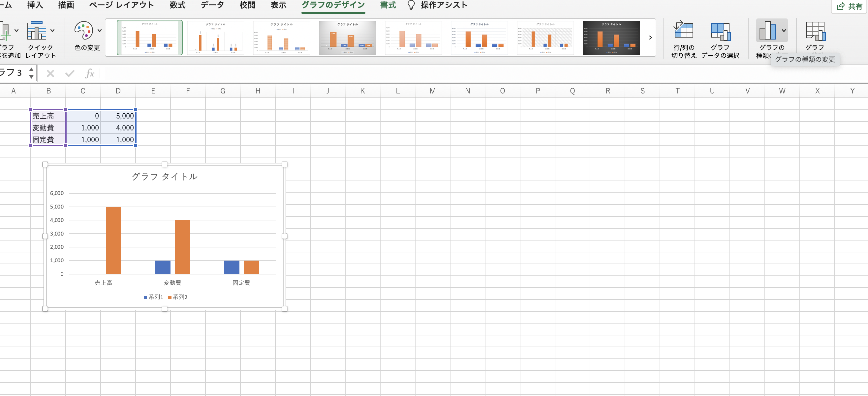
Task: Select the dark background chart style thumbnail
Action: coord(611,37)
